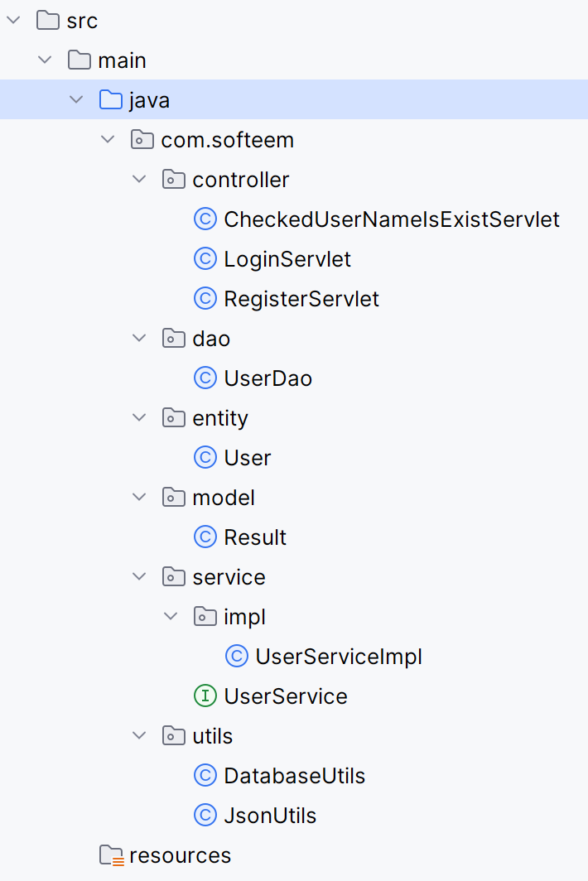This screenshot has width=588, height=881.
Task: Open CheckedUserNameIsExistServlet
Action: (x=392, y=219)
